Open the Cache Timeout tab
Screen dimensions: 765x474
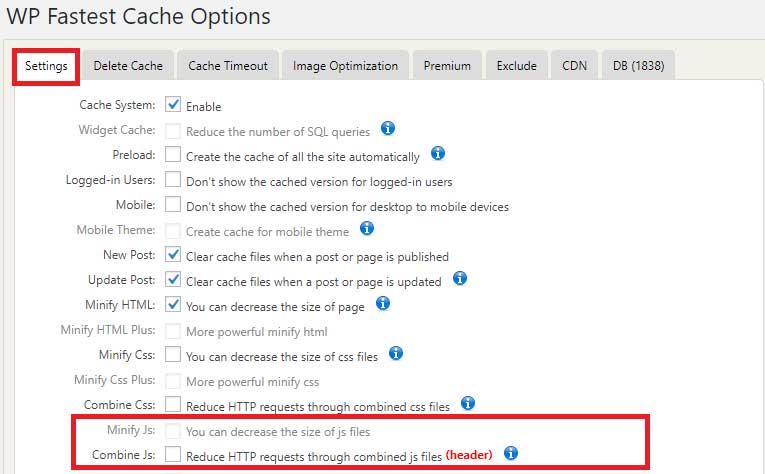[x=228, y=65]
